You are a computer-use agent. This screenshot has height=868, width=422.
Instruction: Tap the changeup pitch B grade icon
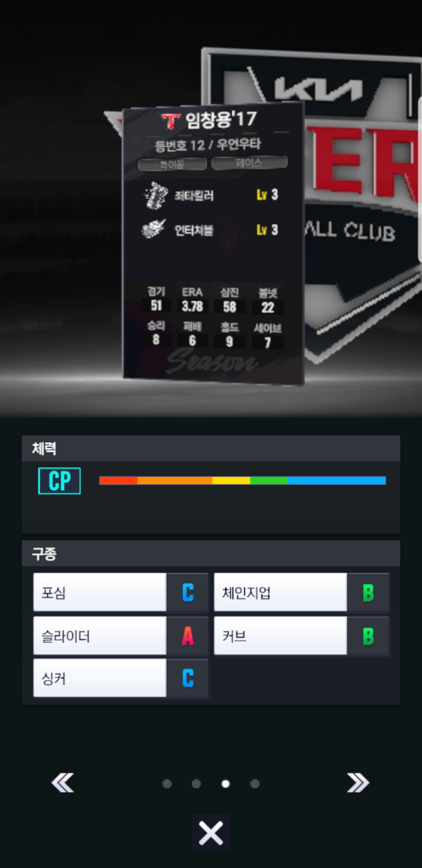[368, 593]
